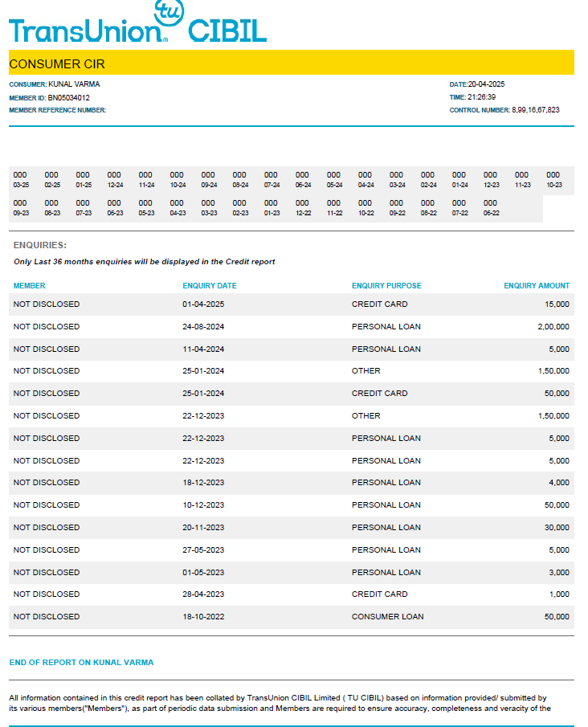The image size is (588, 727).
Task: Click the 15,000 enquiry amount
Action: point(557,304)
